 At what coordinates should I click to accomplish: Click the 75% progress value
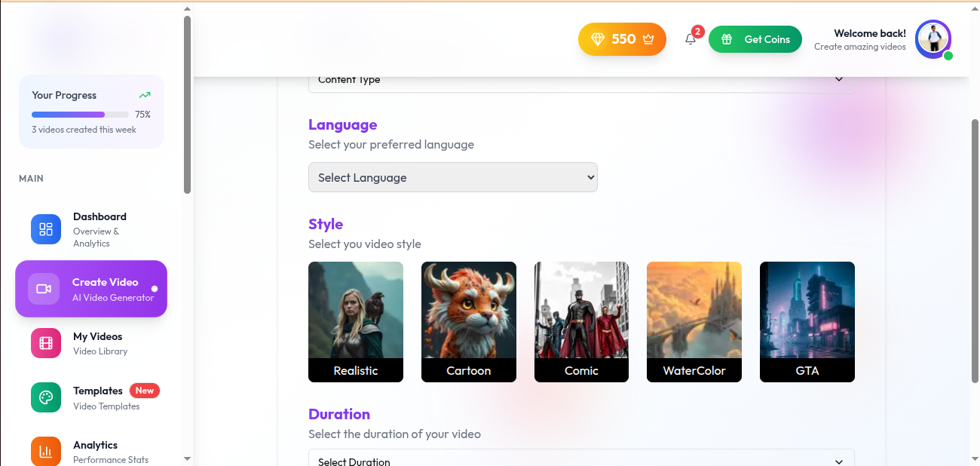tap(142, 115)
